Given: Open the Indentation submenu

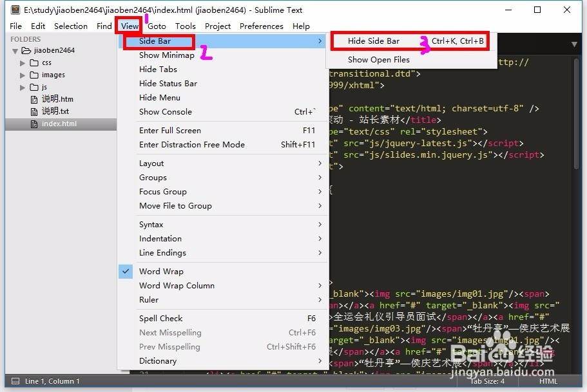Looking at the screenshot, I should pos(224,239).
